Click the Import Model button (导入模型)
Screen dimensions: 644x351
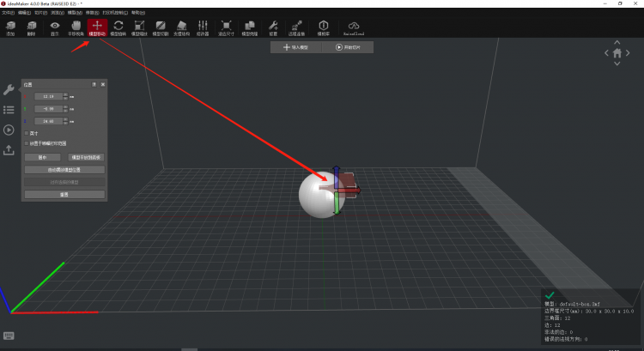coord(295,48)
